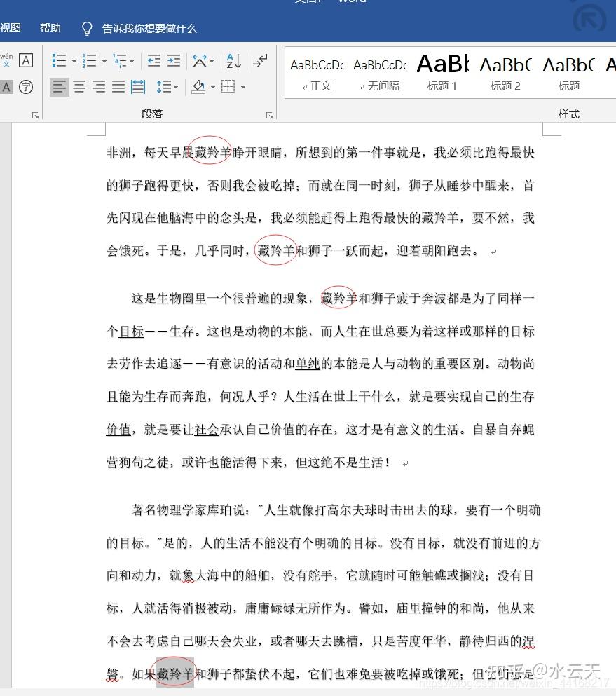Click in the line starting 著名物理学家库珀说

coord(336,510)
